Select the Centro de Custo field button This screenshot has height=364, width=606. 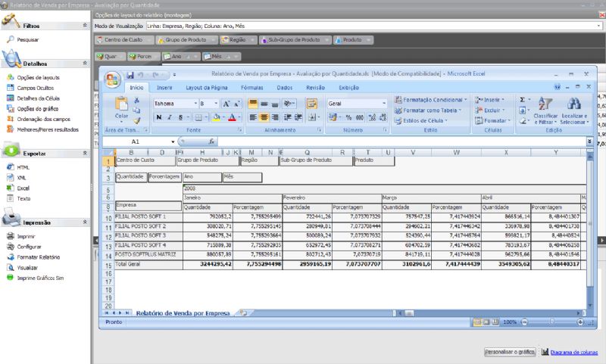[123, 40]
